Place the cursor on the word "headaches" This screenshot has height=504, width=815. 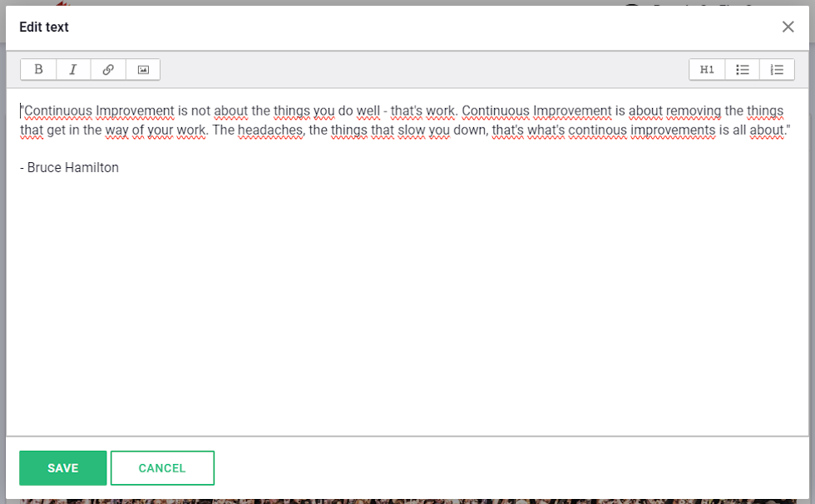click(x=269, y=130)
